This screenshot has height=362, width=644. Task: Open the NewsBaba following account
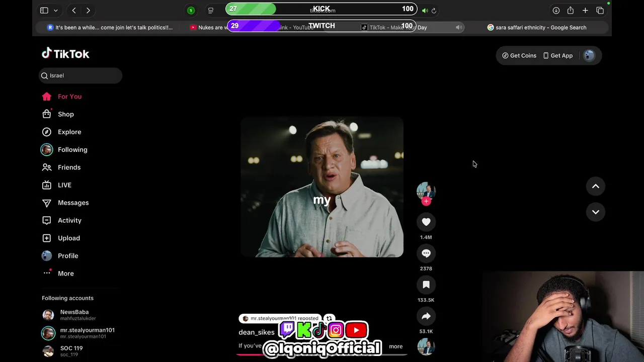coord(74,315)
